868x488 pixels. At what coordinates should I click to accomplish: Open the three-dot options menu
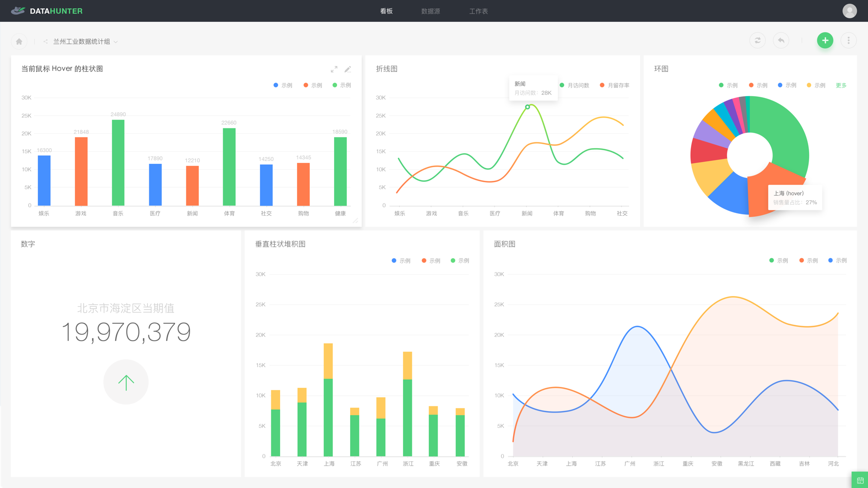click(x=849, y=40)
